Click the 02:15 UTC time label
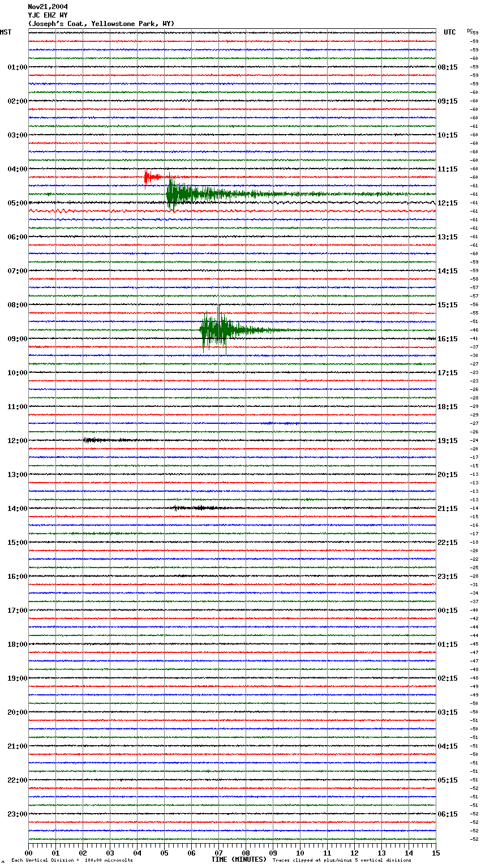Image resolution: width=481 pixels, height=868 pixels. click(x=448, y=678)
